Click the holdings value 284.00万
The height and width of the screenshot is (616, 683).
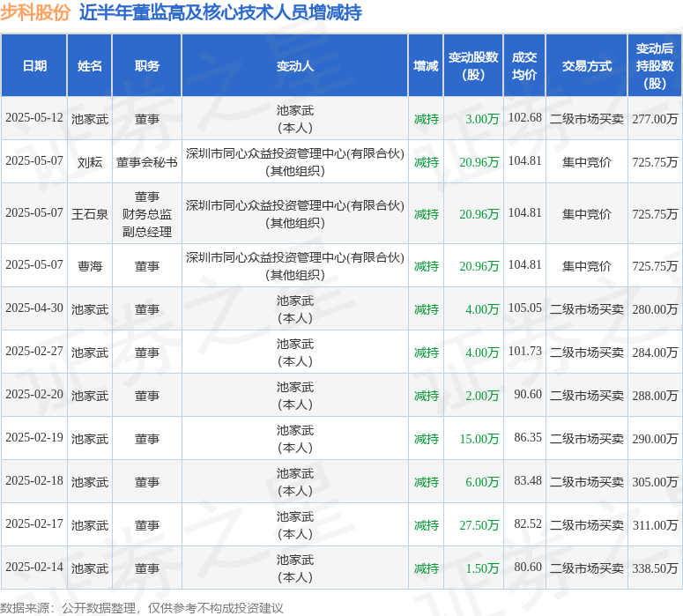(655, 352)
